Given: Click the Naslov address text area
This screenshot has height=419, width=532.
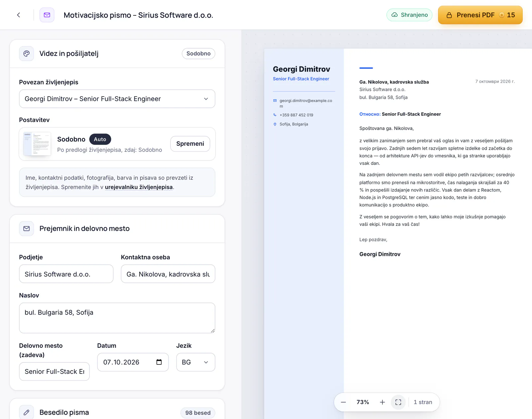Looking at the screenshot, I should [117, 318].
